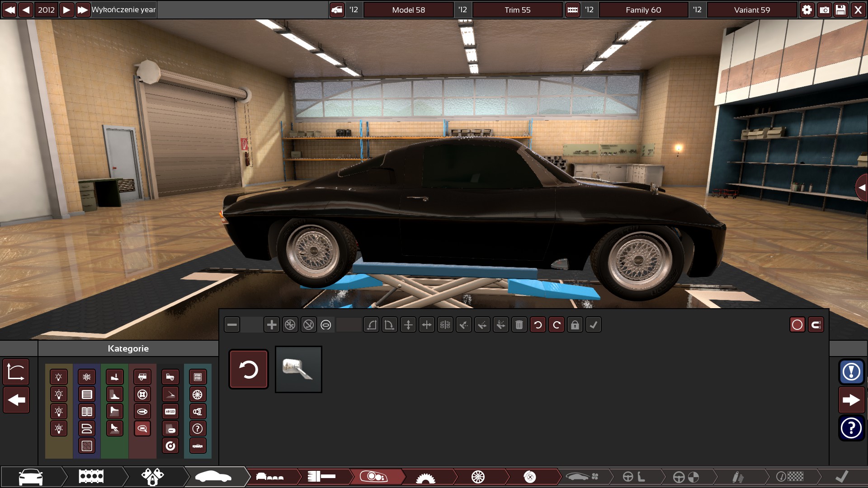Open the help question mark button
Viewport: 868px width, 488px height.
(x=851, y=428)
